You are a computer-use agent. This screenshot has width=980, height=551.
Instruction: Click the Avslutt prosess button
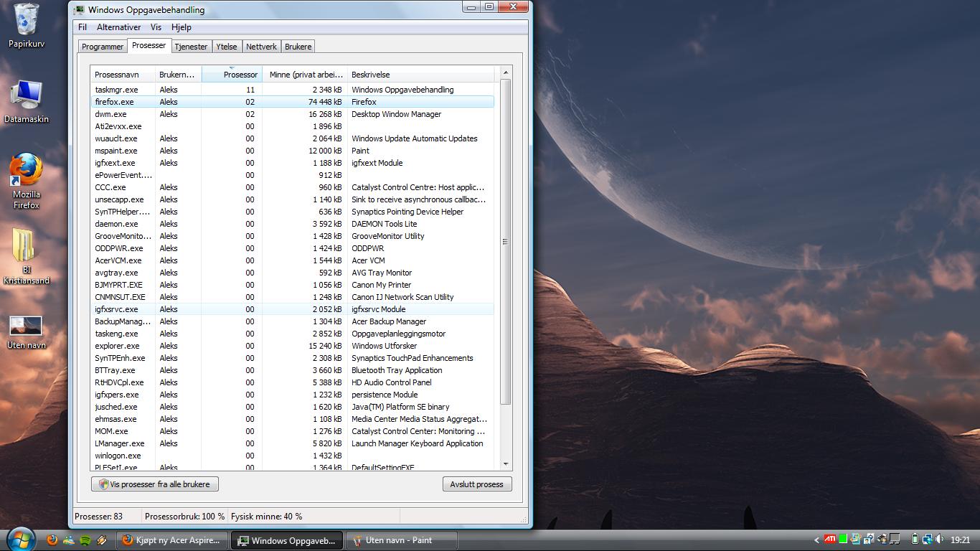[477, 484]
